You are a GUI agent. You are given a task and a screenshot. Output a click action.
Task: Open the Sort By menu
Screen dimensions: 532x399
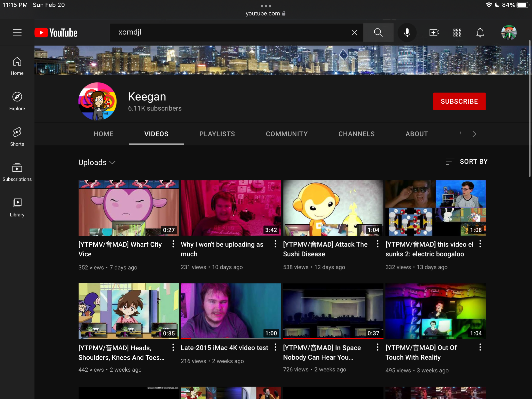466,162
